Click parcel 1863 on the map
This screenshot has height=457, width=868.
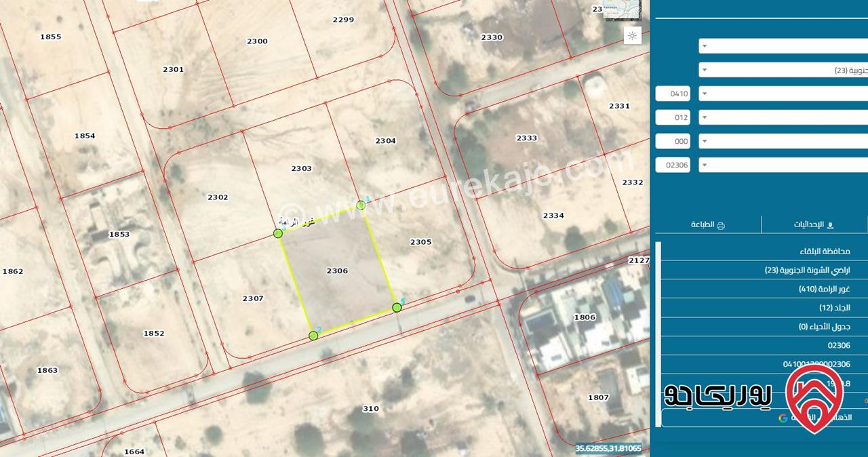(47, 370)
